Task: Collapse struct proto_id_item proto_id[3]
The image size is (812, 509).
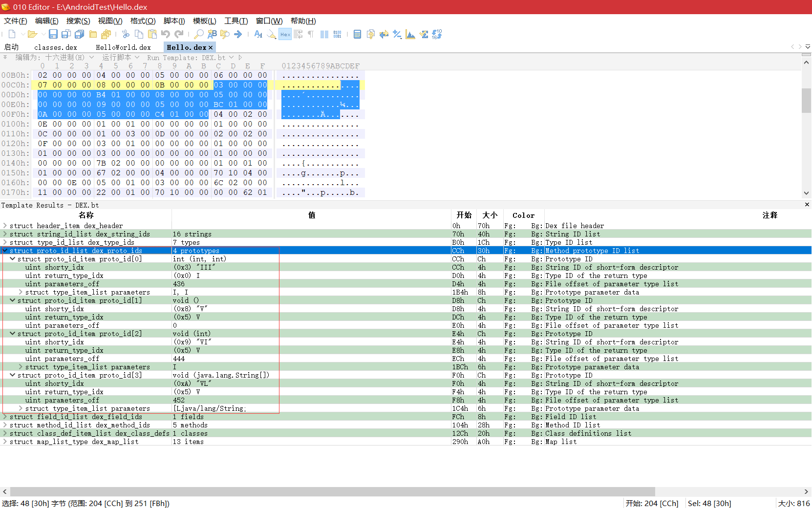Action: pos(13,375)
